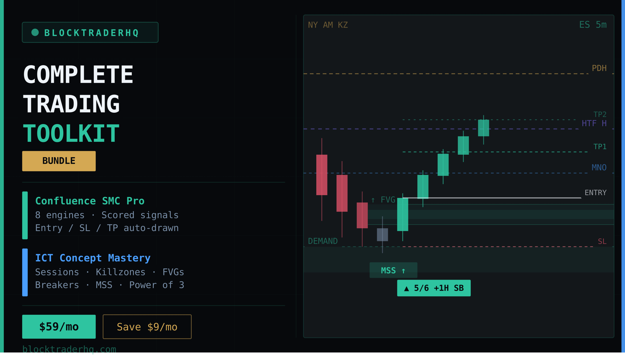
Task: Click the PDH level label
Action: tap(599, 68)
